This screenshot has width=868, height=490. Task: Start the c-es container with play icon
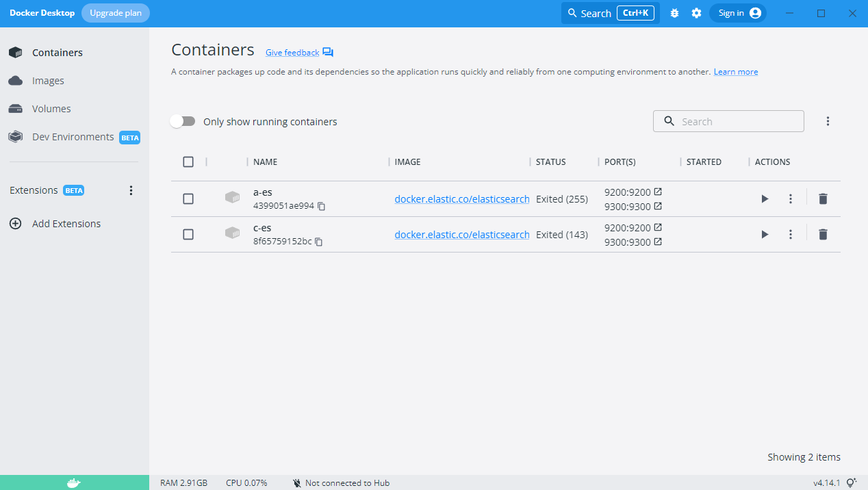click(x=765, y=234)
